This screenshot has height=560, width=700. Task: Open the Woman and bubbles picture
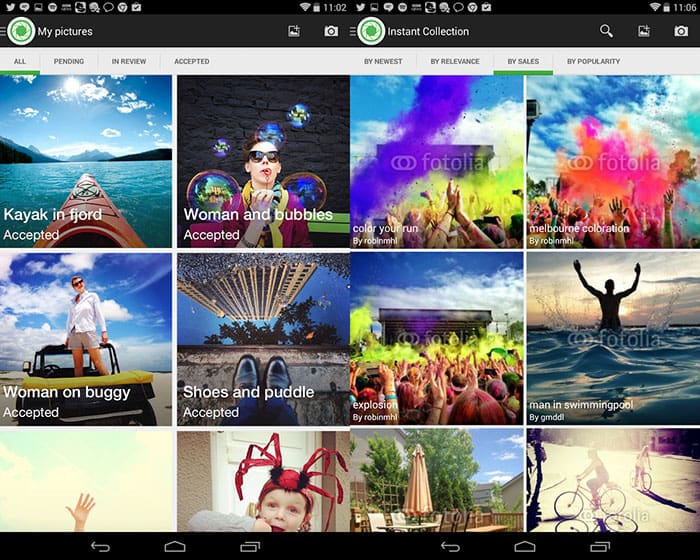click(x=263, y=161)
